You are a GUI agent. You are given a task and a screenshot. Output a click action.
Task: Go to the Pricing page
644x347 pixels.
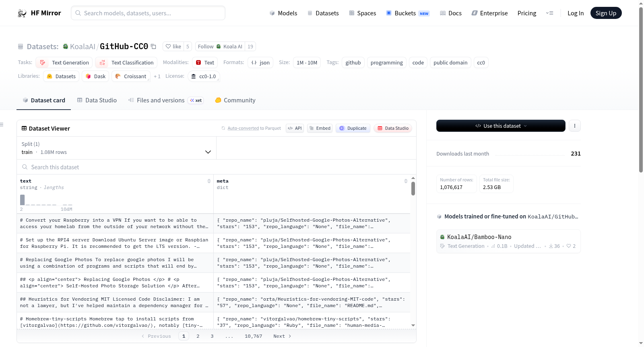coord(527,13)
